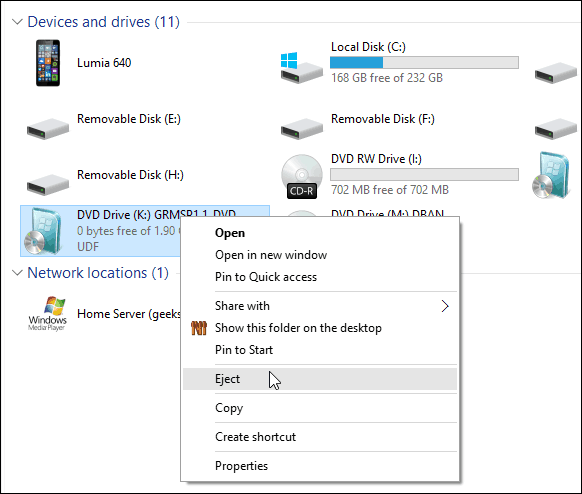This screenshot has width=582, height=494.
Task: Select the Removable Disk (H:) label
Action: (x=130, y=175)
